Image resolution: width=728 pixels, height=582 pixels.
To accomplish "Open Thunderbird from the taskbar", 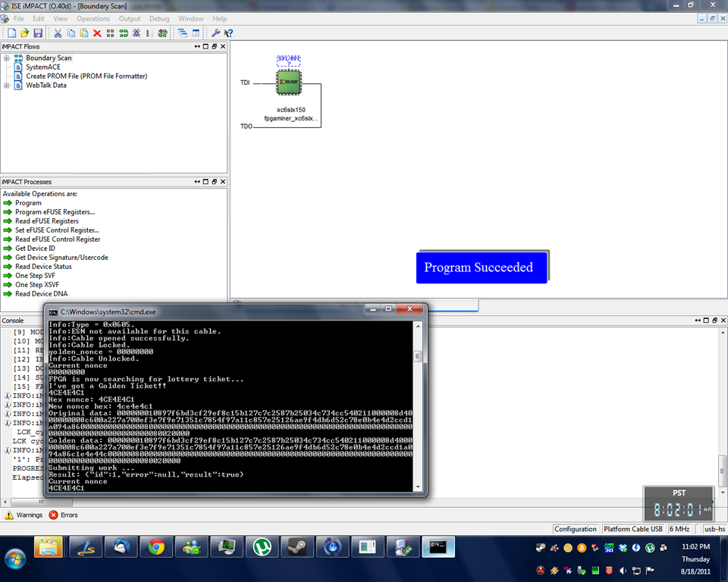I will click(121, 547).
